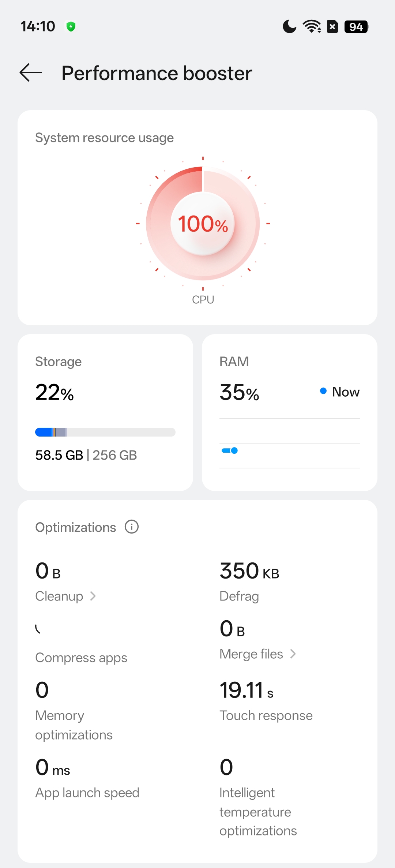The height and width of the screenshot is (868, 395).
Task: Tap the Do Not Disturb moon icon
Action: [289, 26]
